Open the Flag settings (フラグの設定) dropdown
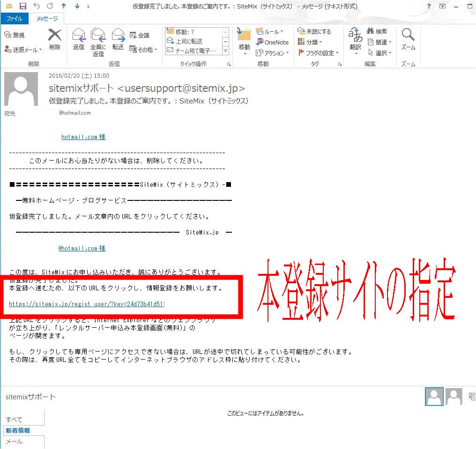Screen dimensions: 476x449 click(319, 53)
